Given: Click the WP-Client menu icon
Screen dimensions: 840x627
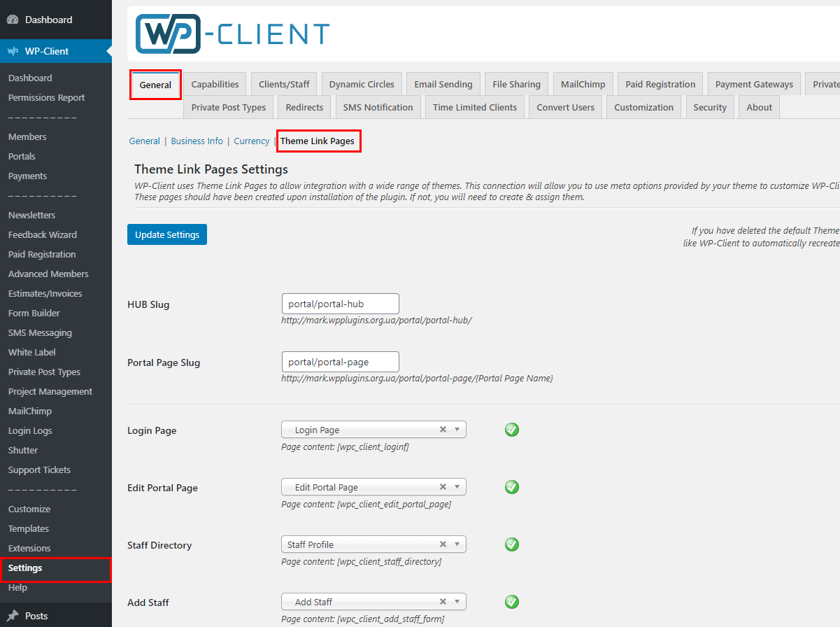Looking at the screenshot, I should point(13,51).
